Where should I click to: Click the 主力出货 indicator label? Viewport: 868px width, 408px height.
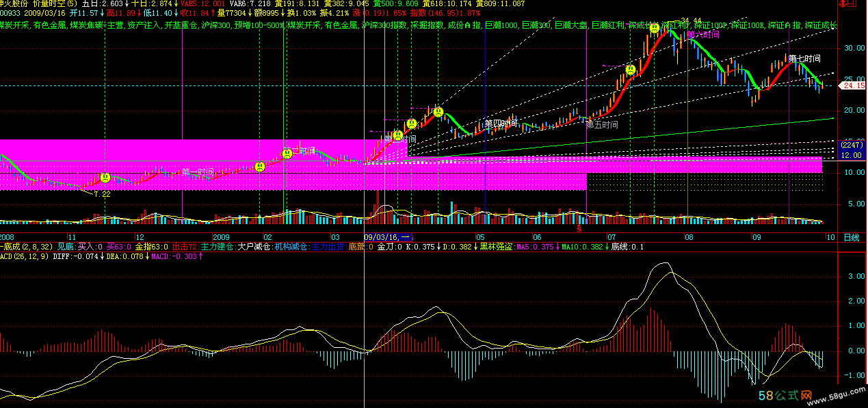[328, 247]
